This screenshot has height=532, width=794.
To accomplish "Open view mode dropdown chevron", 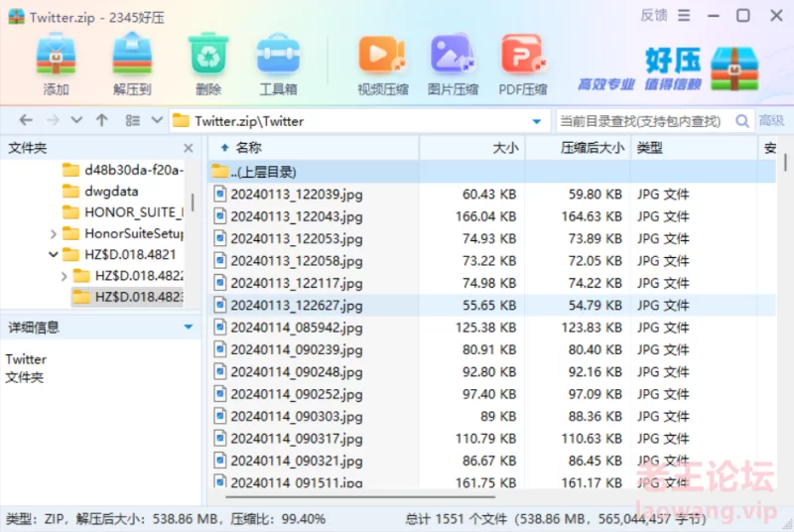I will click(x=157, y=120).
